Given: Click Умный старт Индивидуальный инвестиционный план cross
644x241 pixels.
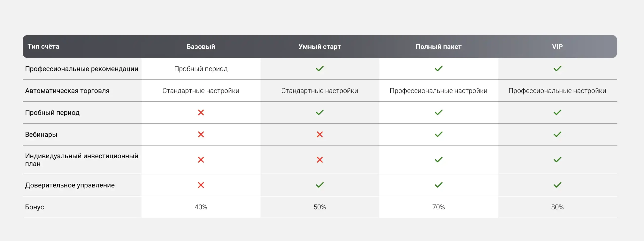Looking at the screenshot, I should point(319,160).
